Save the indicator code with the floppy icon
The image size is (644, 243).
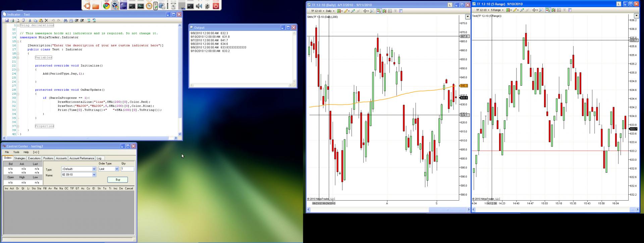click(x=7, y=21)
